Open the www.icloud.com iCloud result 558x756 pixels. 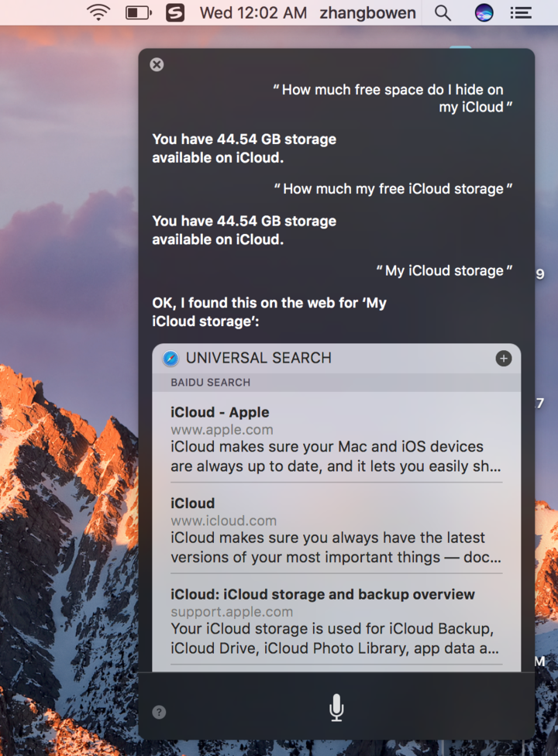336,529
